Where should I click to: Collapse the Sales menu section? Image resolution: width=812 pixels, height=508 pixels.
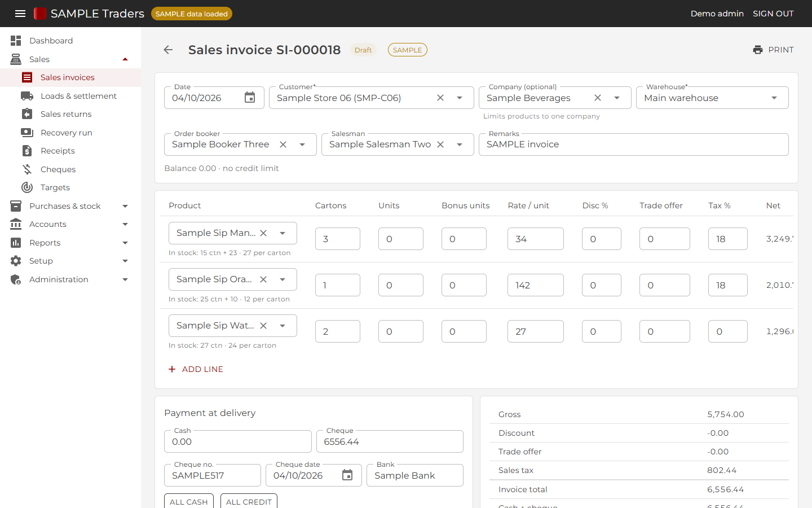tap(125, 59)
